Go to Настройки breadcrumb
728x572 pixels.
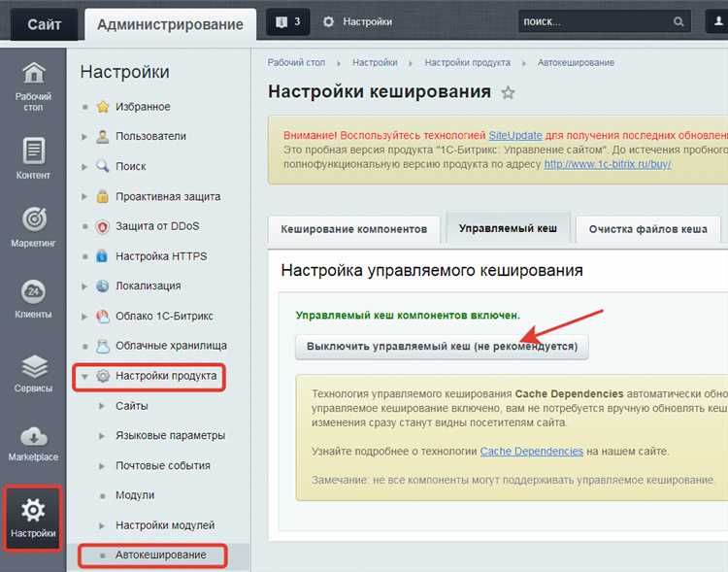[x=375, y=63]
